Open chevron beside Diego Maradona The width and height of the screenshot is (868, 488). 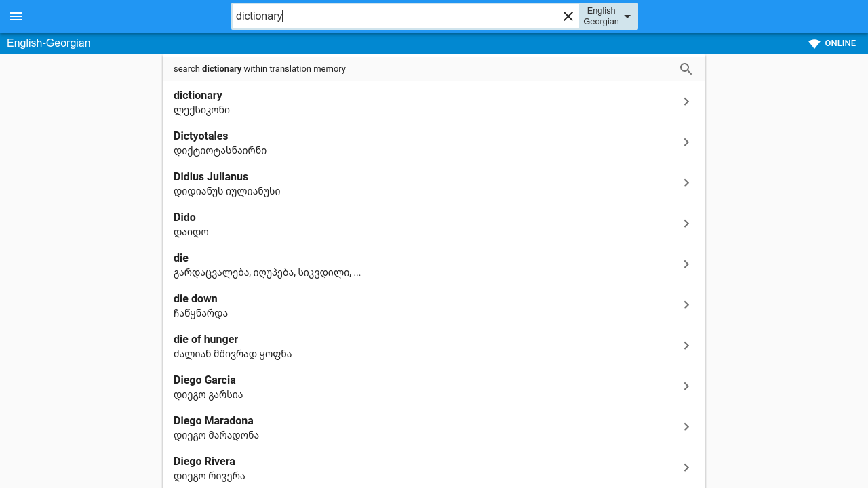tap(686, 427)
